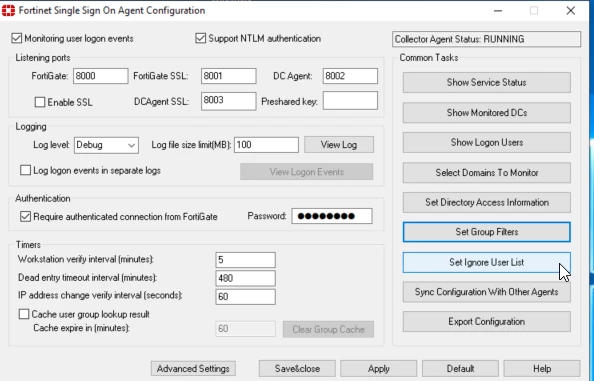Open Set Group Filters
Image resolution: width=594 pixels, height=381 pixels.
(486, 232)
